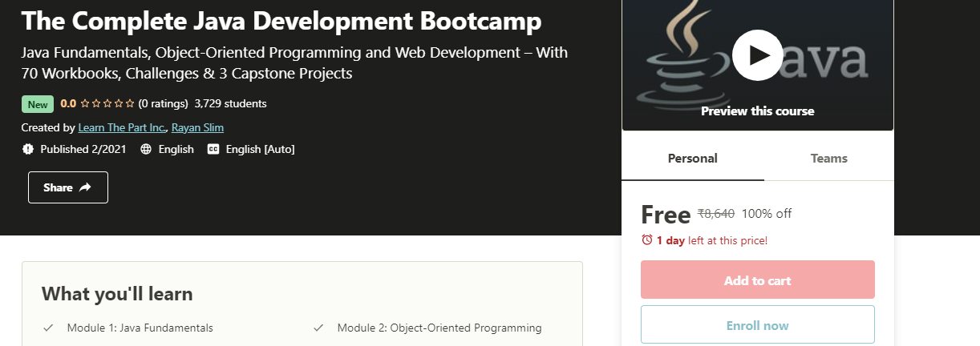Click the "English [Auto]" captions label
Viewport: 980px width, 346px height.
pyautogui.click(x=261, y=149)
